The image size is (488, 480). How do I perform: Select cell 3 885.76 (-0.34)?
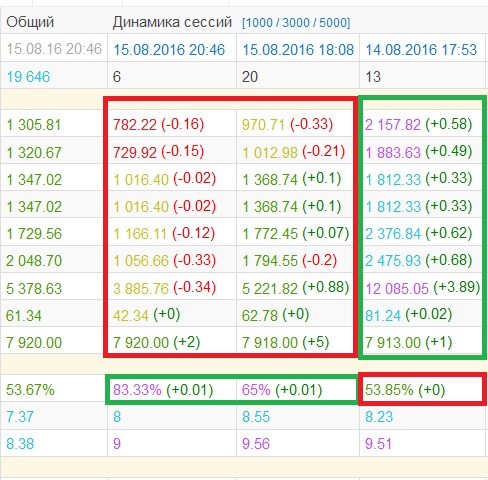164,288
